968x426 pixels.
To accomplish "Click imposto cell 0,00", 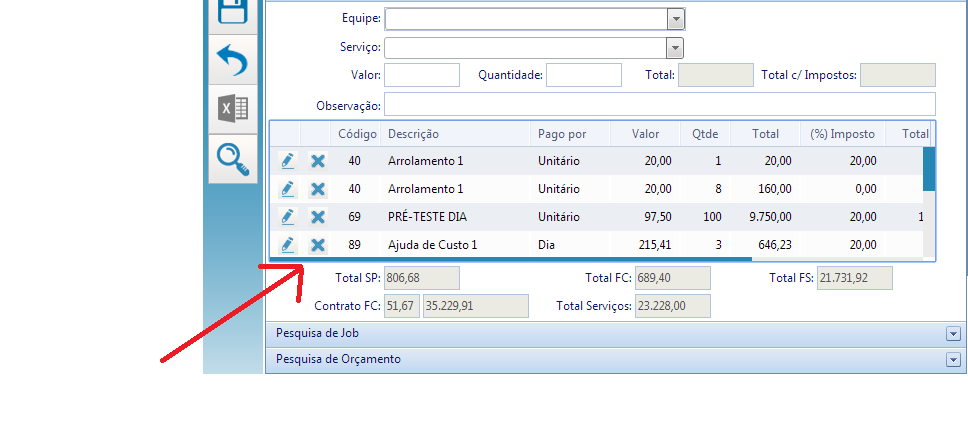I will [866, 189].
